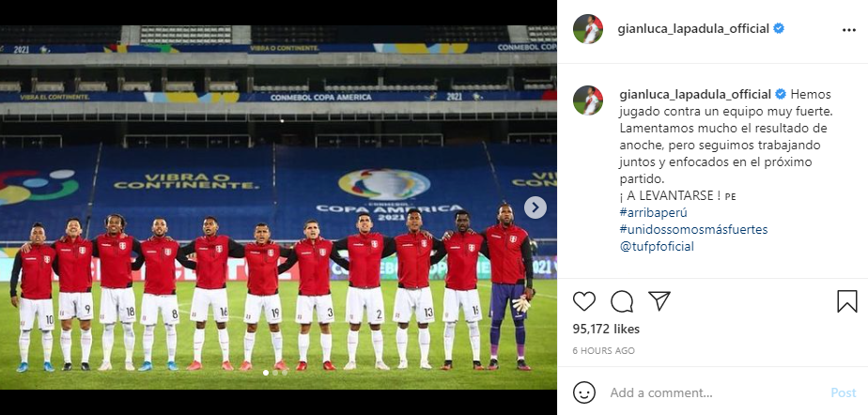Open the header profile picture avatar
The image size is (868, 415).
[588, 29]
